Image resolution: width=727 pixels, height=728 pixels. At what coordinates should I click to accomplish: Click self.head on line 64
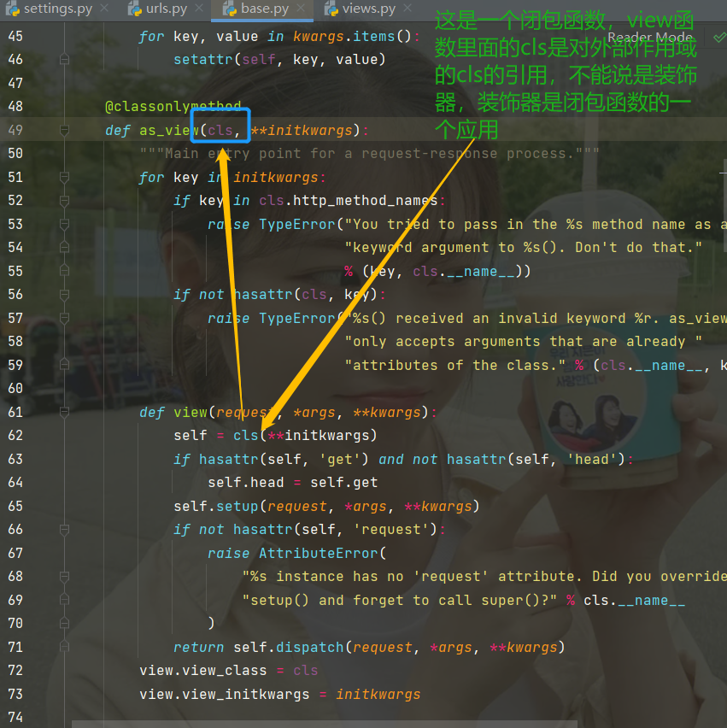point(245,483)
